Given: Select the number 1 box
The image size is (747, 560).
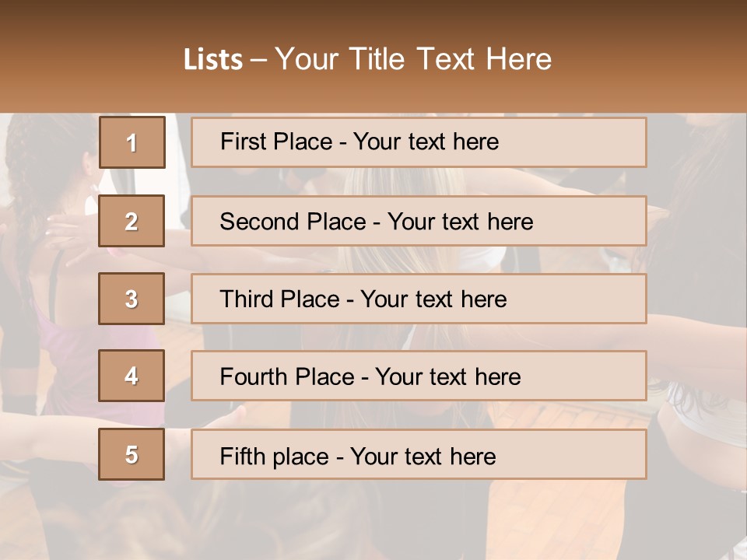Looking at the screenshot, I should pyautogui.click(x=132, y=142).
